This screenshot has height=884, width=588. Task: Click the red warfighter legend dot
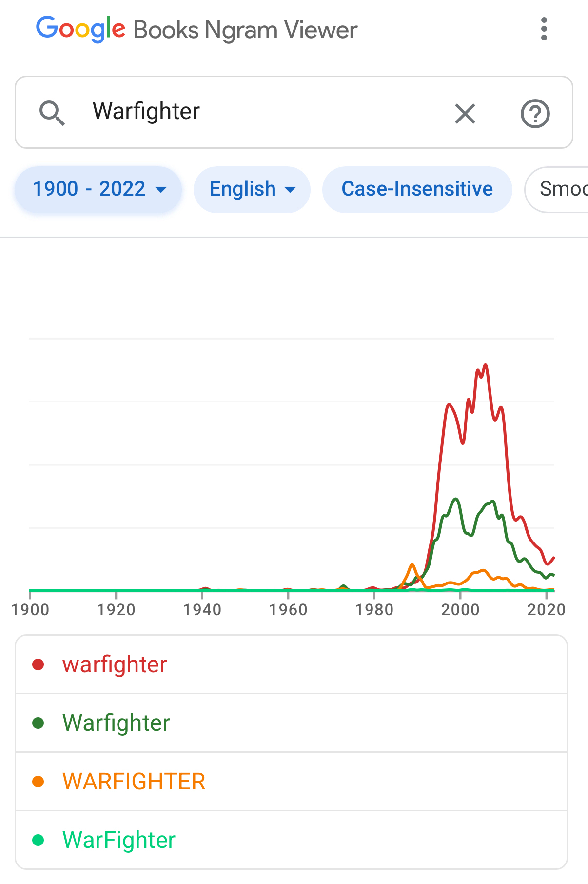tap(38, 664)
